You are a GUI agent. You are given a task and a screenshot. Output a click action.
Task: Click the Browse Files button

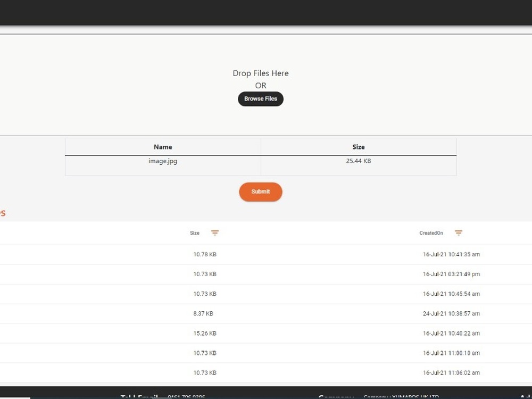coord(260,99)
